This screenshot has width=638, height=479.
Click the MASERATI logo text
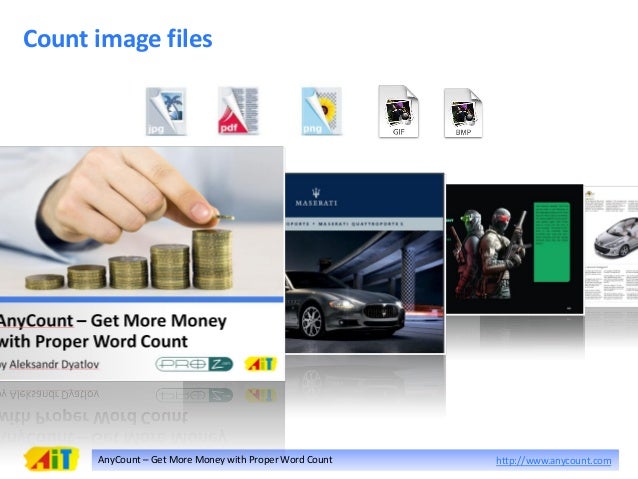(x=316, y=203)
